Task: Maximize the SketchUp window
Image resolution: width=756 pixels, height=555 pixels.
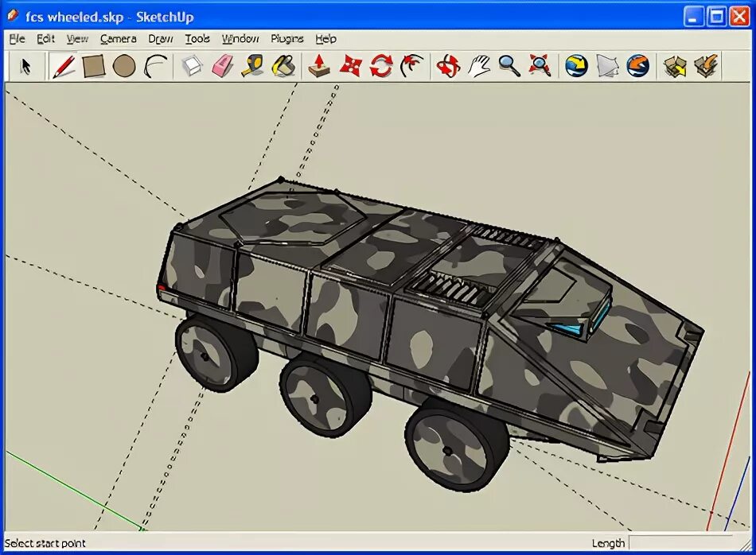Action: click(716, 17)
